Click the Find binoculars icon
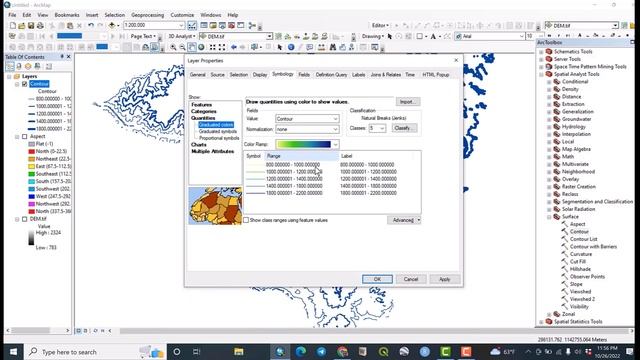Image resolution: width=640 pixels, height=360 pixels. pos(333,47)
